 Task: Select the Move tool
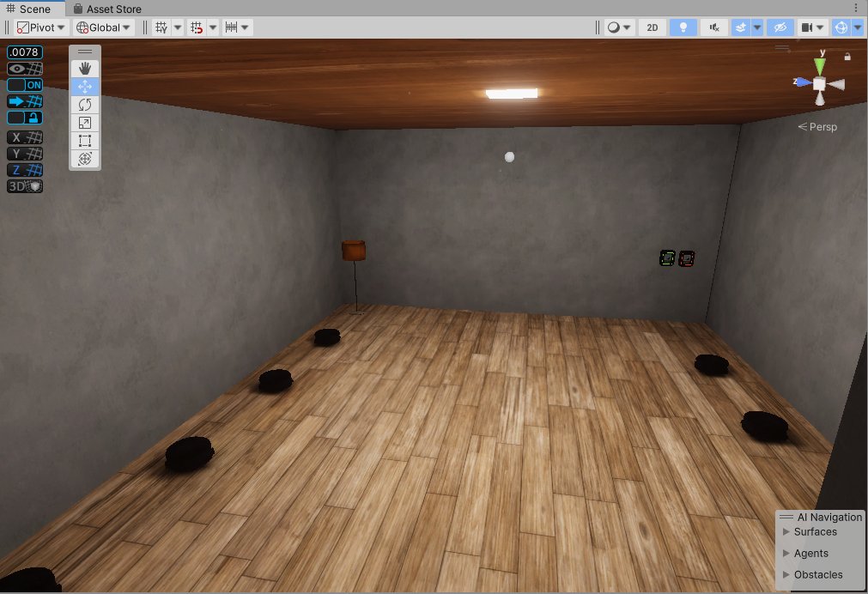pos(85,87)
